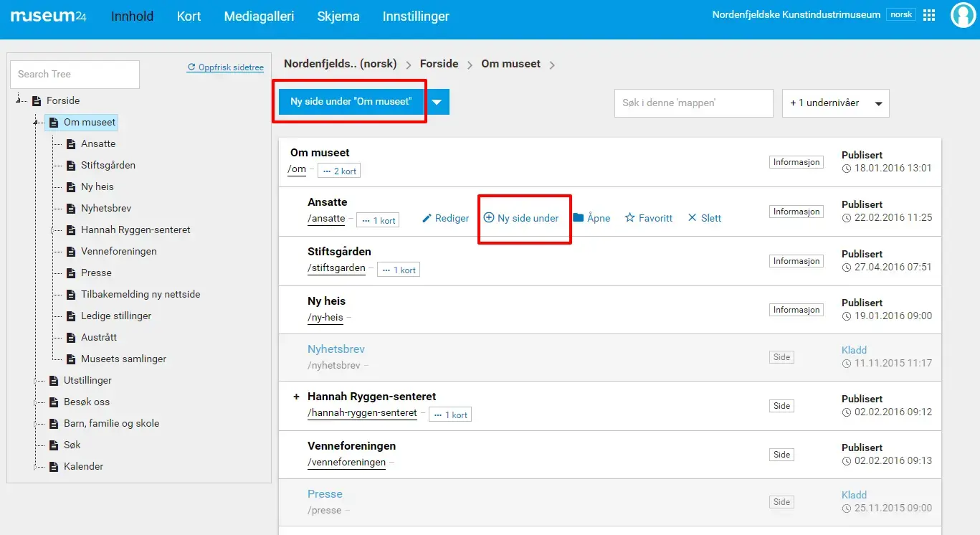Select Hannah Ryggen-senteret in side tree

135,229
